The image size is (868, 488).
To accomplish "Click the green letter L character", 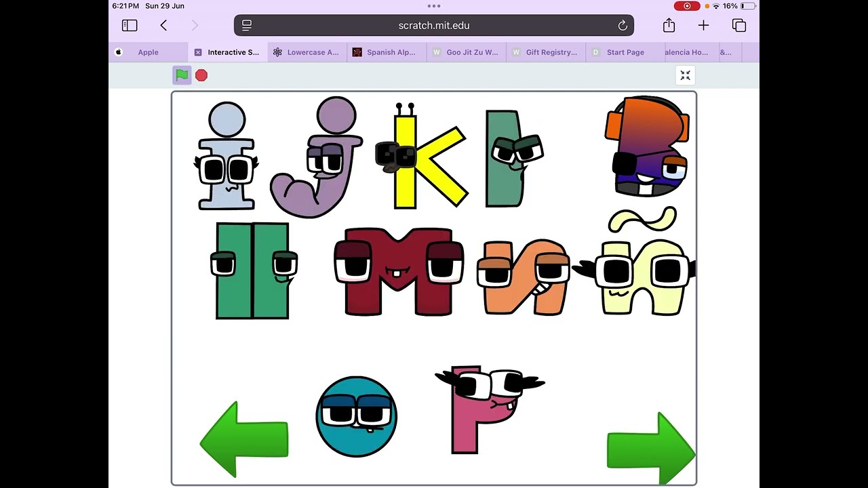I will [513, 159].
